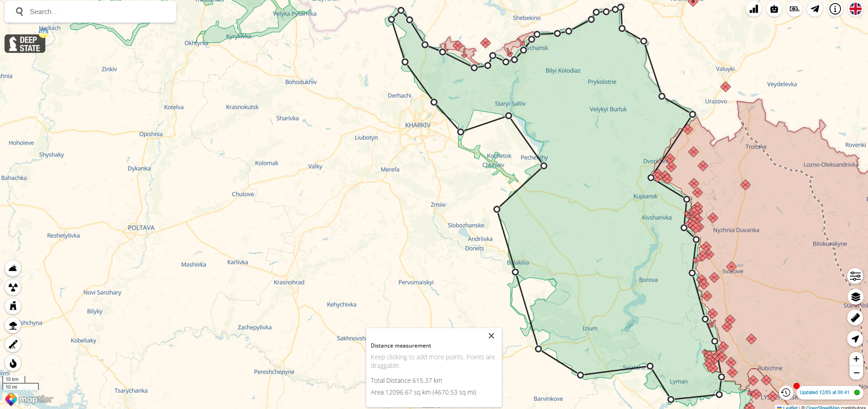Click the MapTiler logo
868x409 pixels.
pyautogui.click(x=29, y=400)
